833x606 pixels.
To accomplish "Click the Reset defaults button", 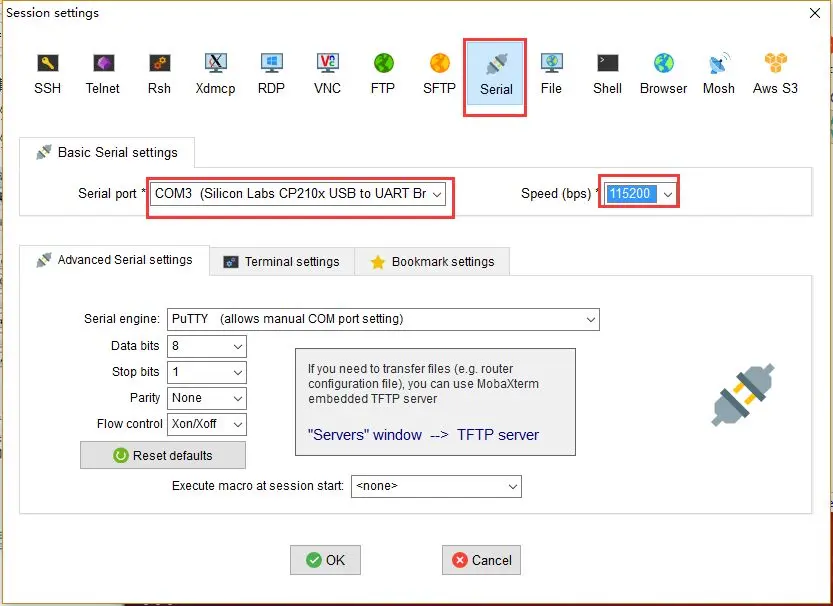I will point(163,456).
